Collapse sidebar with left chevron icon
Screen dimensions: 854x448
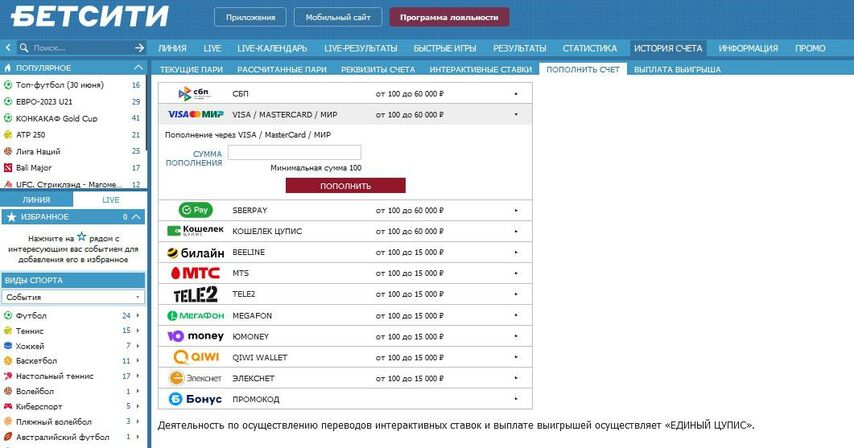(8, 48)
